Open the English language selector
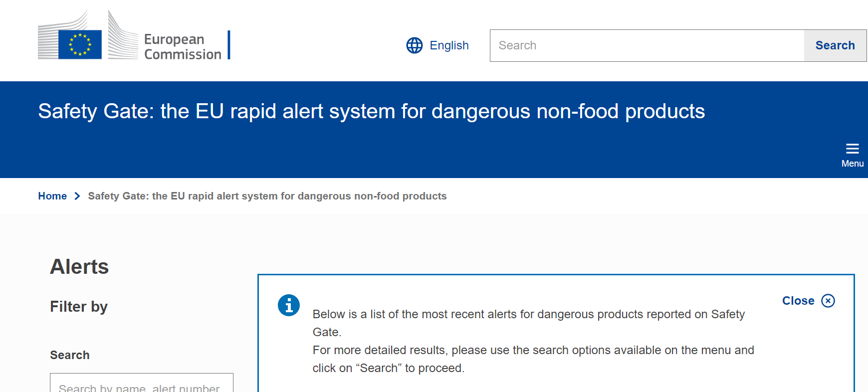Screen dimensions: 868x392 pyautogui.click(x=449, y=45)
